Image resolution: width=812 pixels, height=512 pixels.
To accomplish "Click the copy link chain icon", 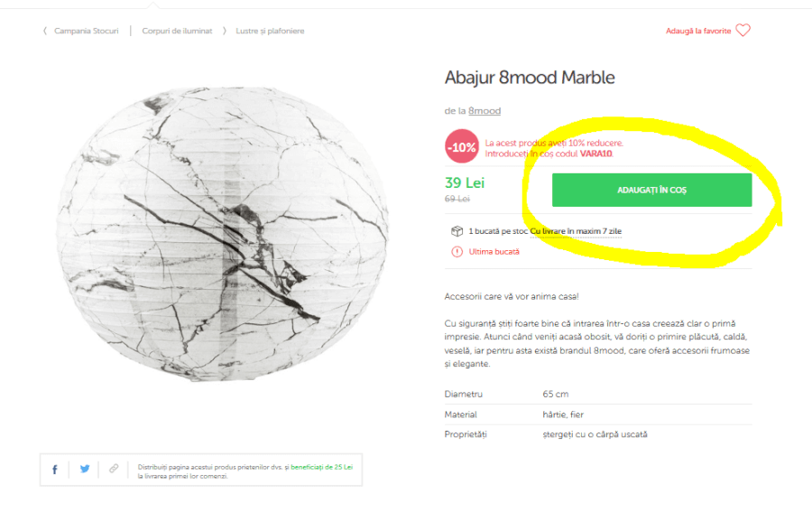I will coord(114,469).
